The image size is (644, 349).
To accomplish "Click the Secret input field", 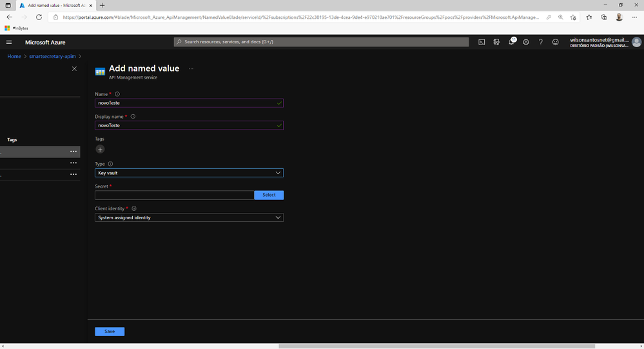I will click(174, 195).
